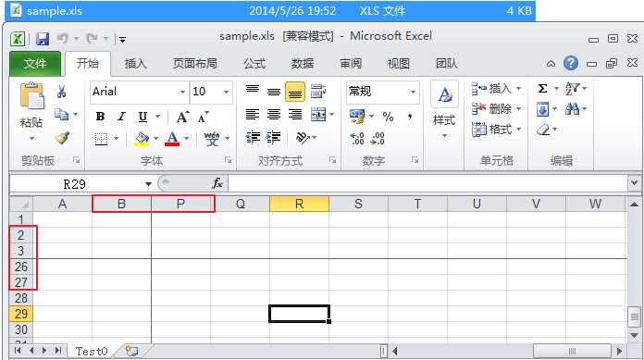Screen dimensions: 644x360
Task: Open the 样式 styles gallery
Action: coord(444,109)
